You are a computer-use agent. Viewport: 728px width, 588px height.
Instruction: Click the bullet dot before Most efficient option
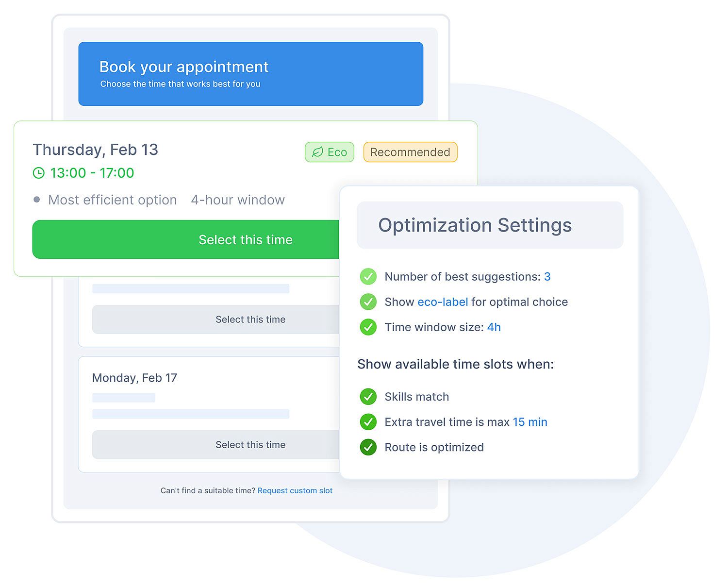pos(37,200)
